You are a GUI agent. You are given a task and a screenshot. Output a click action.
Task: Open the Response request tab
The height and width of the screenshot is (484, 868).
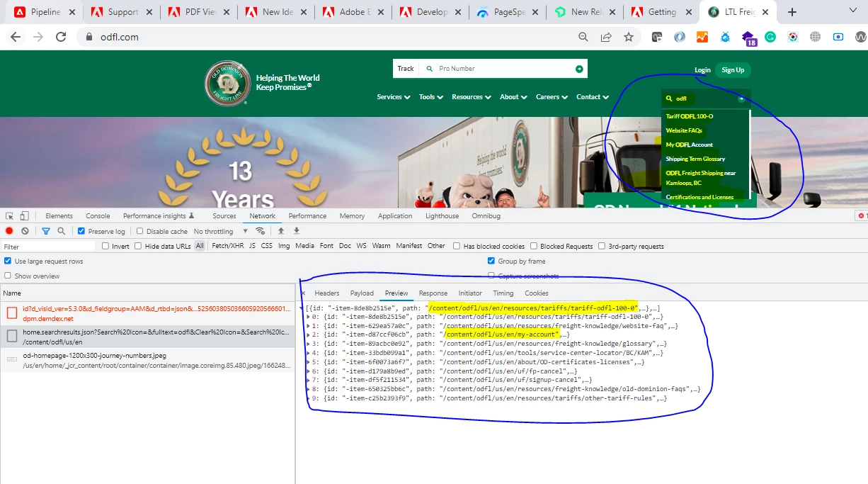pos(433,293)
